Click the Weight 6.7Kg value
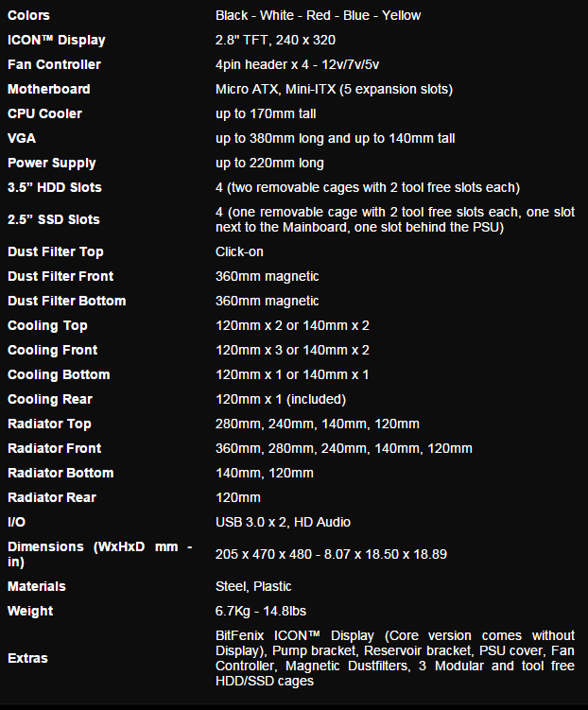Image resolution: width=588 pixels, height=710 pixels. coord(261,612)
